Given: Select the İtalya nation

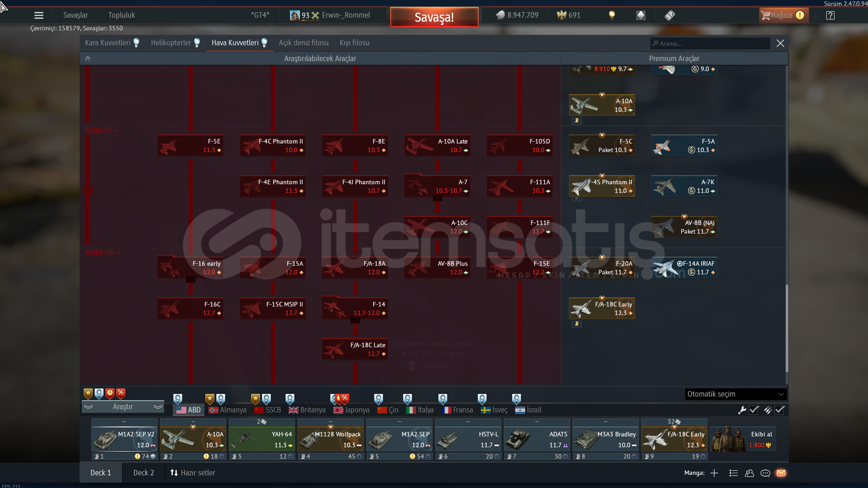Looking at the screenshot, I should 420,410.
